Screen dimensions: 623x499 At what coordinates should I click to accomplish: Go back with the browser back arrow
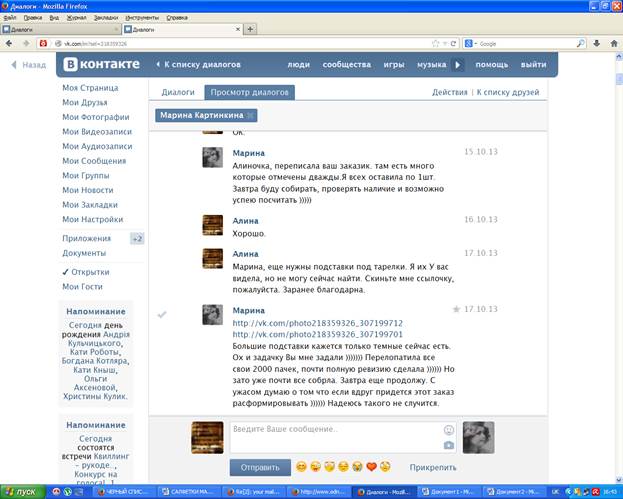(x=9, y=43)
